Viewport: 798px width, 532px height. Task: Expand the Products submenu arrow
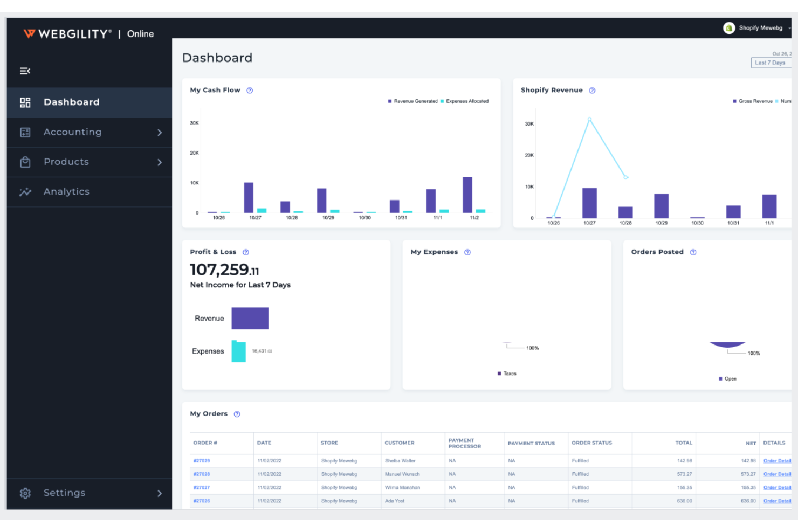(160, 162)
